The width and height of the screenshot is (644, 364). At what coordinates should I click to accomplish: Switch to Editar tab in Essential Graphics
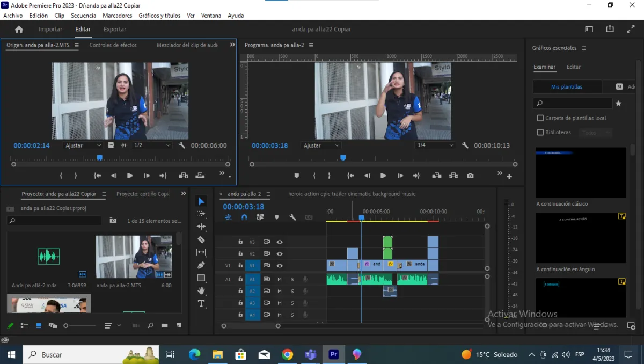pyautogui.click(x=574, y=67)
